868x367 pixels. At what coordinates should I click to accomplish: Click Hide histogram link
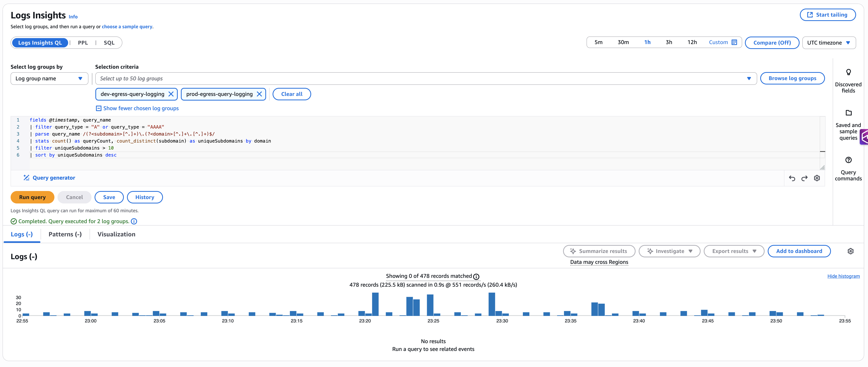pos(843,276)
